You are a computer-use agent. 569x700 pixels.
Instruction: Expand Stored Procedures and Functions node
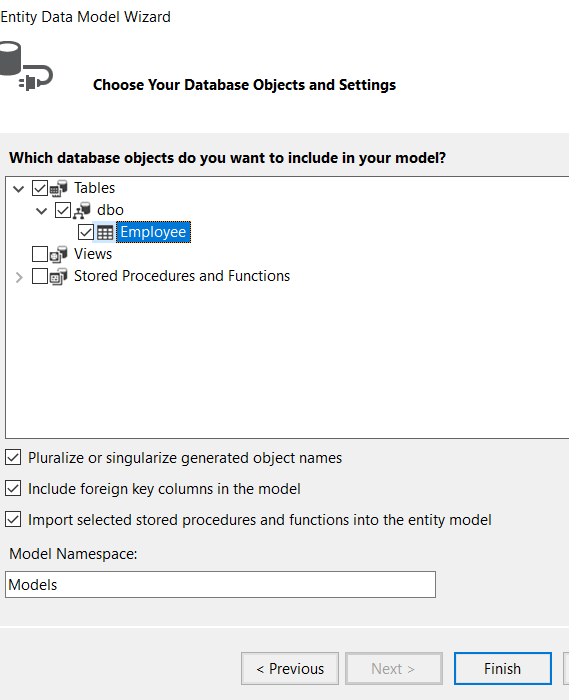point(19,277)
